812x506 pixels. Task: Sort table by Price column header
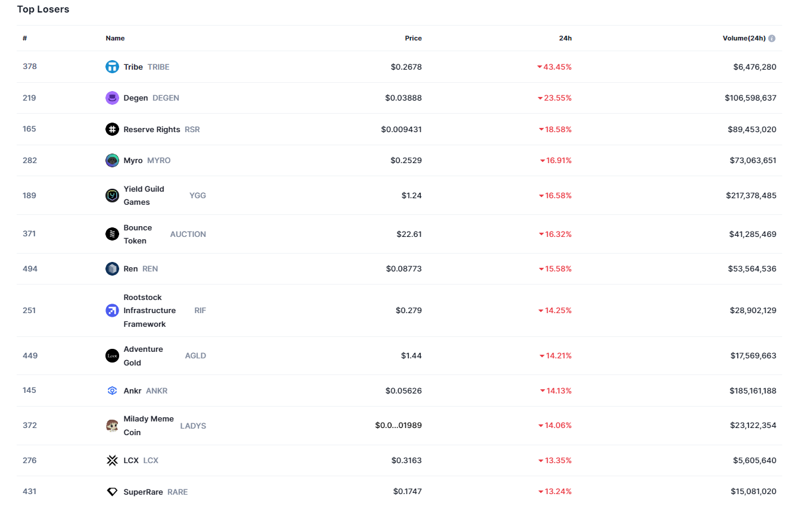(413, 38)
